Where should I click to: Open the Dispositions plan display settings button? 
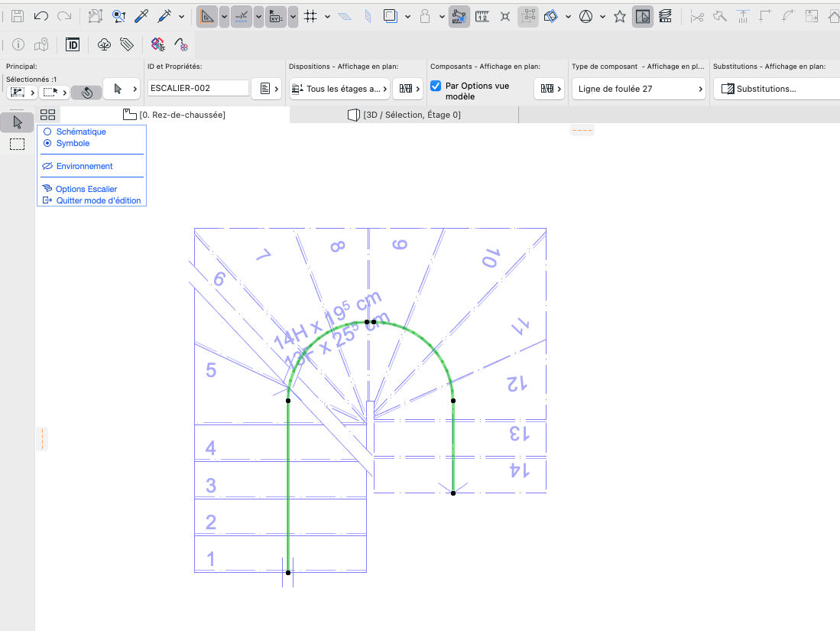tap(407, 89)
